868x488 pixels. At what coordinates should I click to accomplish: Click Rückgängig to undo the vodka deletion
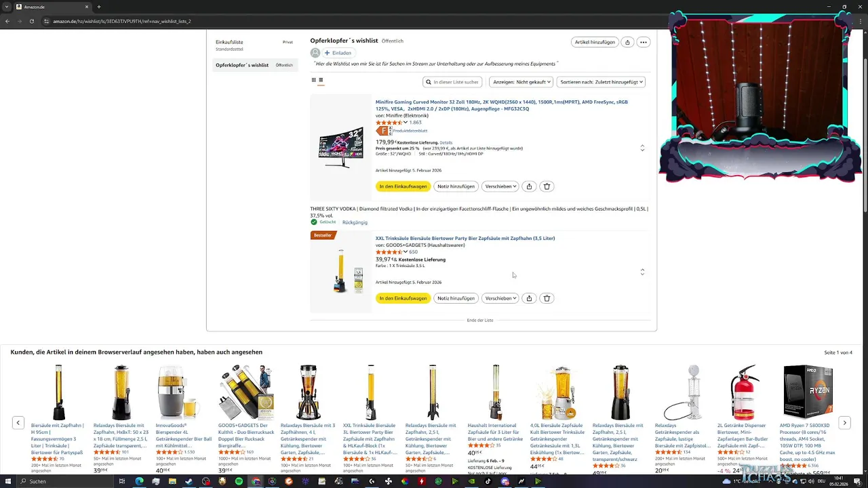tap(355, 222)
